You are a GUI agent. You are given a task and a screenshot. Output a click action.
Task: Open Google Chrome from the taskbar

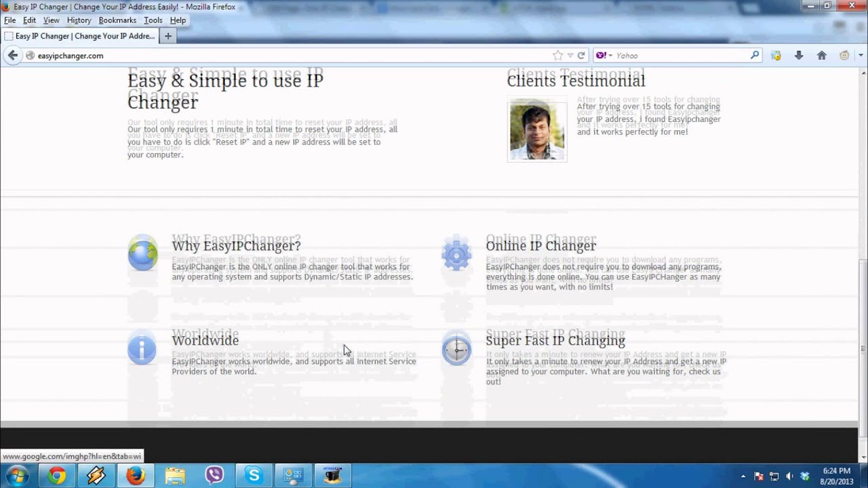57,476
